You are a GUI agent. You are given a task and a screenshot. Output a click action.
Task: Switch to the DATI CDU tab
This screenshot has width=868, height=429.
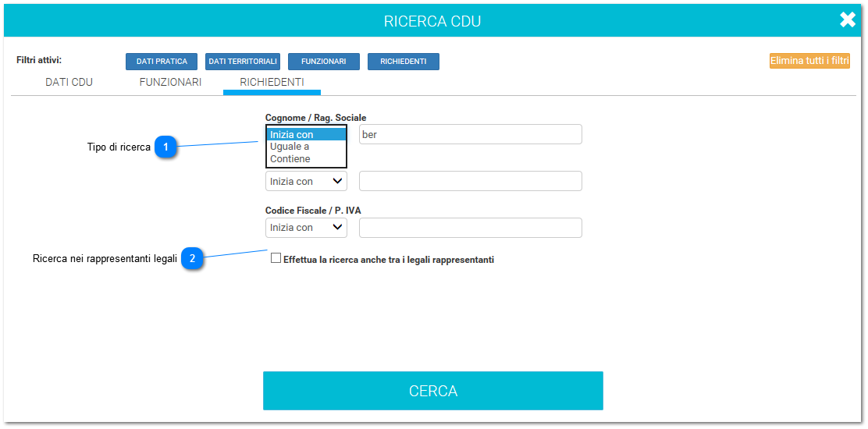(x=69, y=83)
